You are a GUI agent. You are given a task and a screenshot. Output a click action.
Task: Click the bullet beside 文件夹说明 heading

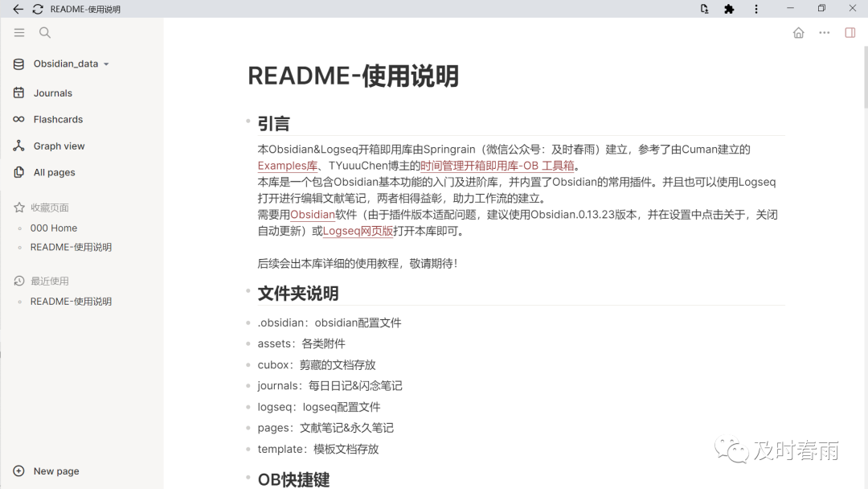pos(248,290)
